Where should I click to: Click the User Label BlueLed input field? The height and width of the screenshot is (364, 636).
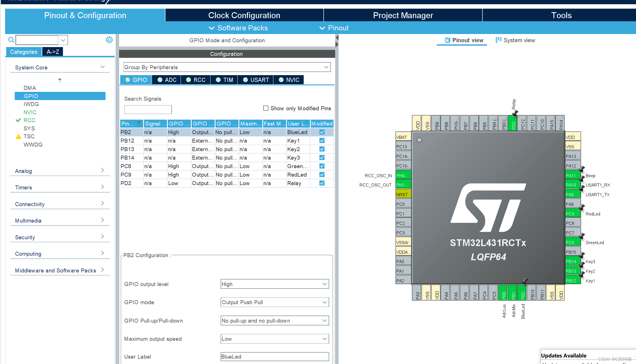point(274,357)
